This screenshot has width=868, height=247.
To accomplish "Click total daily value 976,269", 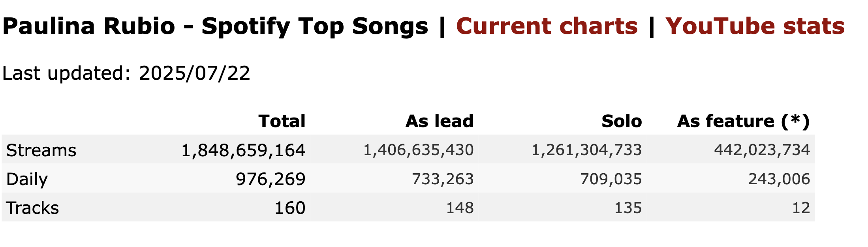I will point(271,179).
